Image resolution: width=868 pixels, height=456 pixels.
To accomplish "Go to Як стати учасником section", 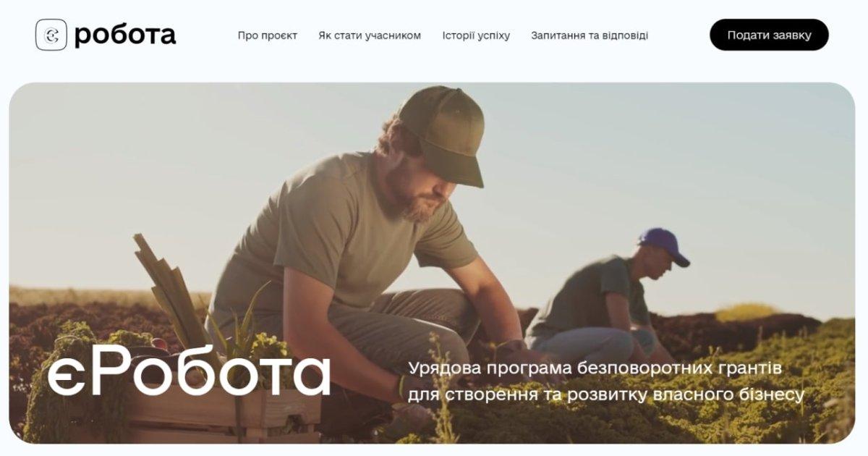I will pyautogui.click(x=370, y=35).
